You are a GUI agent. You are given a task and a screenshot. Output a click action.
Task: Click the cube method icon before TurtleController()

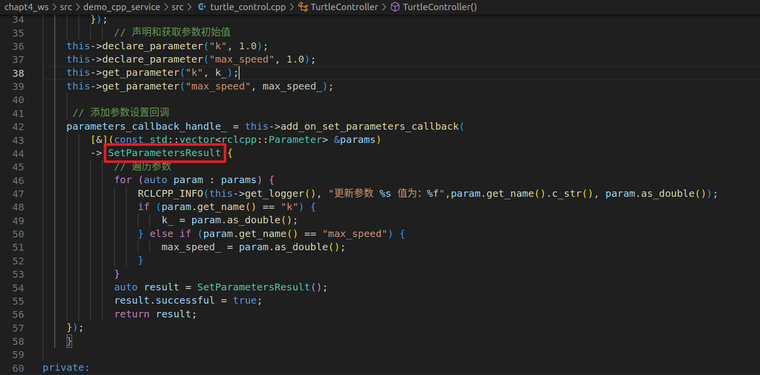coord(395,7)
